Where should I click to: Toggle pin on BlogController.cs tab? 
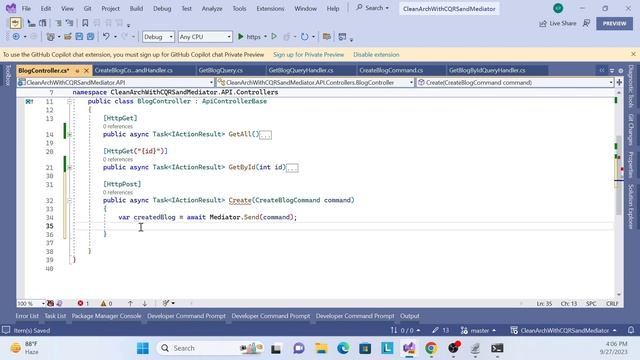[x=77, y=71]
